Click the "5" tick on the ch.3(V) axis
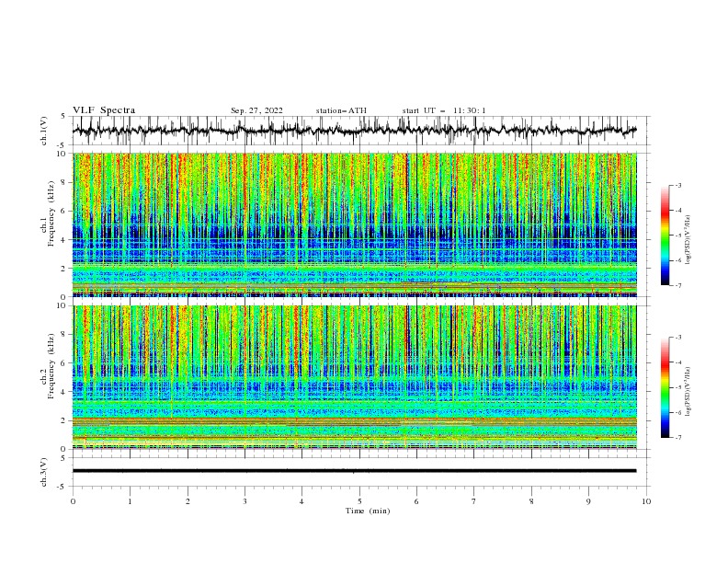This screenshot has height=563, width=728. tap(63, 457)
